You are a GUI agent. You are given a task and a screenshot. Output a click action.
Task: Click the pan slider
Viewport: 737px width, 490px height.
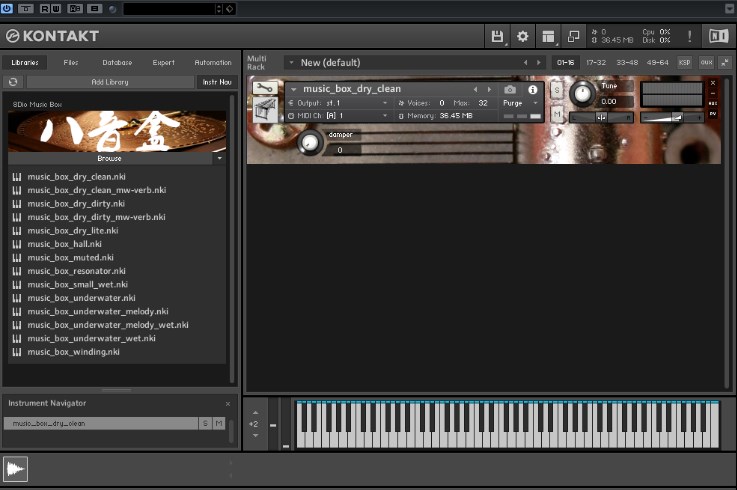click(601, 118)
